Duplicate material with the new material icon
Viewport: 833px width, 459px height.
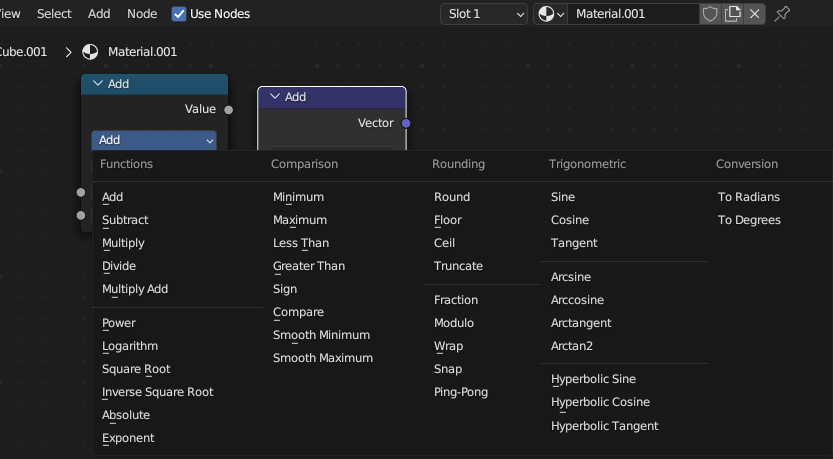click(733, 14)
